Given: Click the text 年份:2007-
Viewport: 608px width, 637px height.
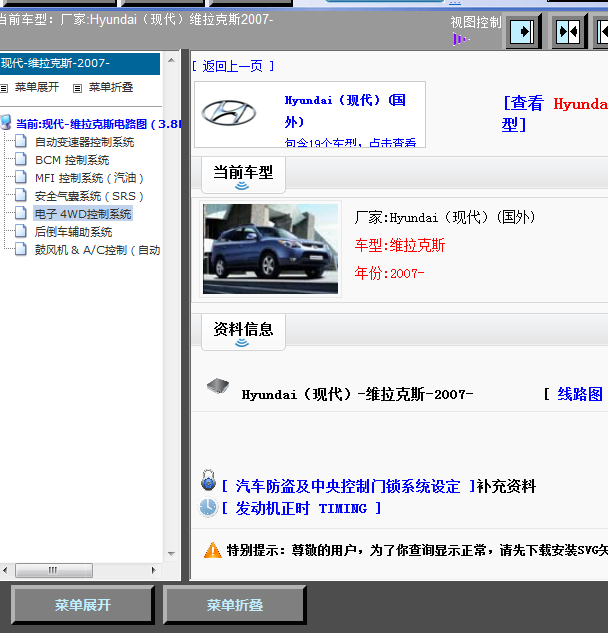Looking at the screenshot, I should [389, 273].
